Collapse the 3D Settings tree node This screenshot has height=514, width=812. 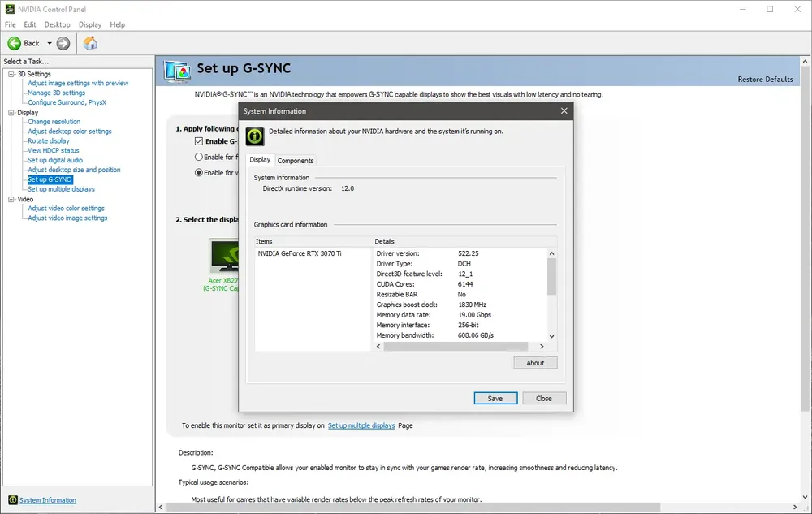point(11,74)
